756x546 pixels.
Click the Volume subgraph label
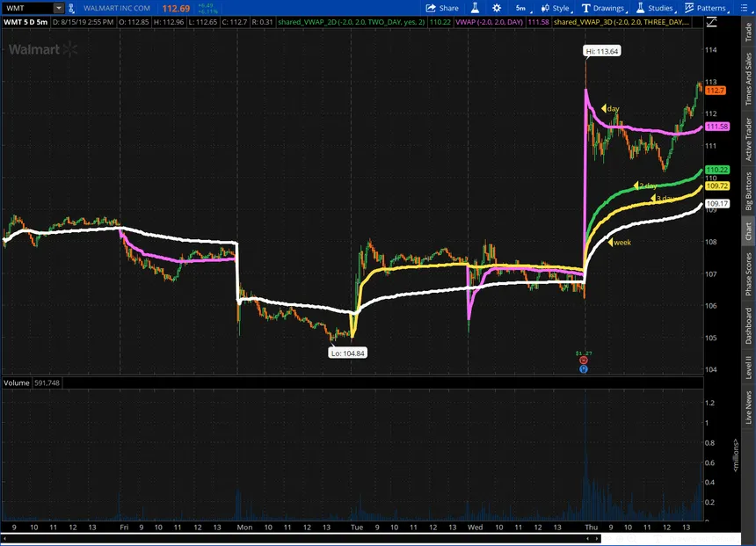[17, 382]
